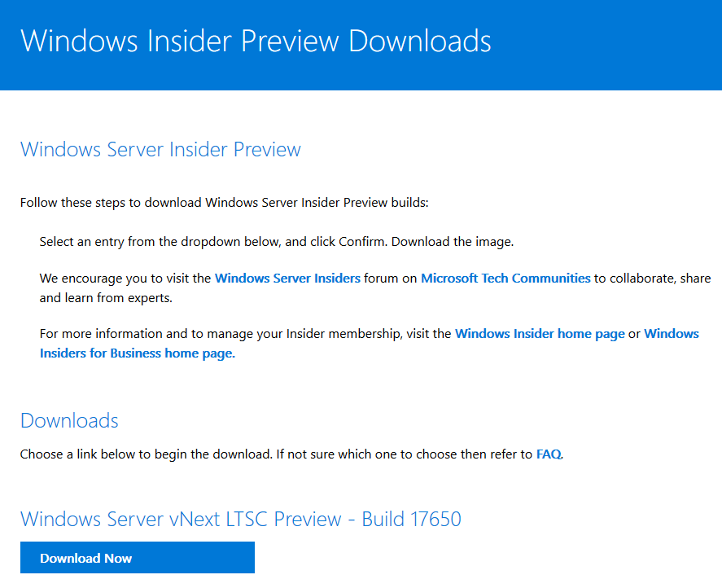Open the Windows Server Insiders forum link
This screenshot has width=722, height=588.
click(287, 279)
